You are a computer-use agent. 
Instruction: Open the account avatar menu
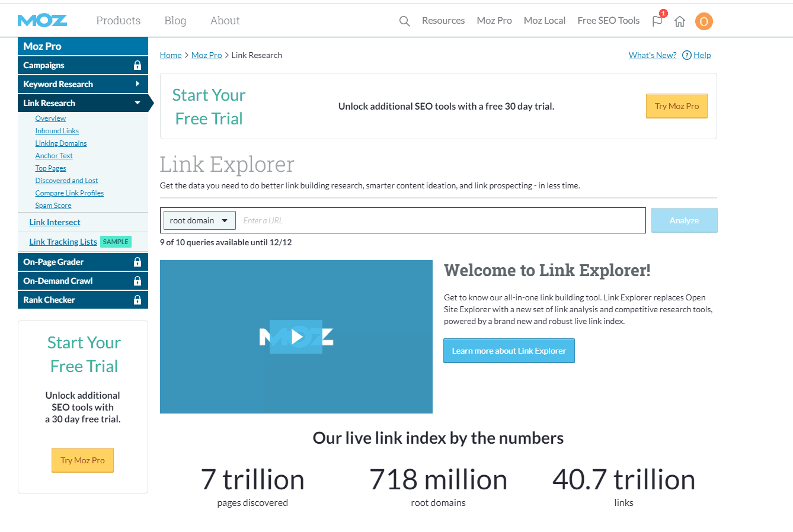[x=704, y=21]
